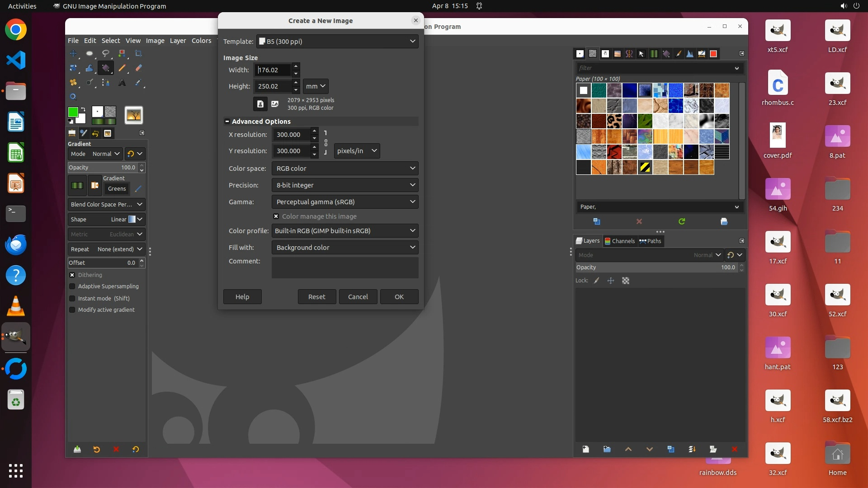Open the Colors menu
This screenshot has height=488, width=868.
(201, 41)
